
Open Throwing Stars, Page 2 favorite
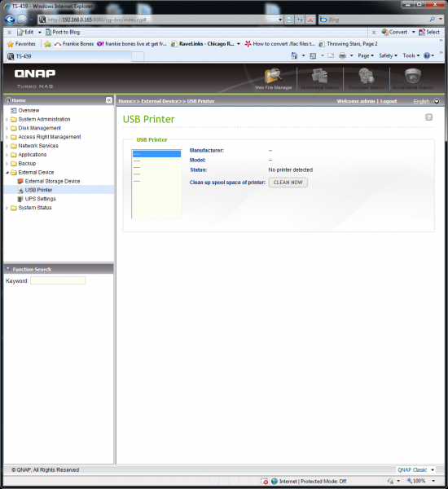[x=349, y=44]
